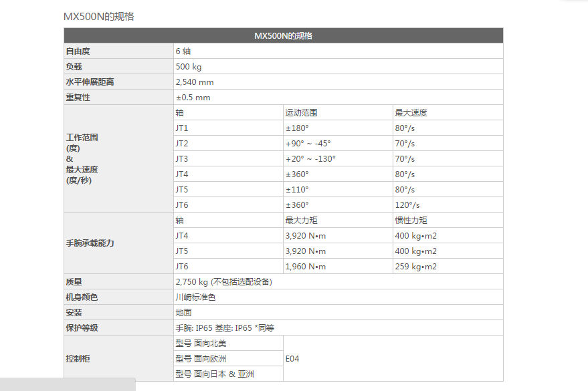Click the 最大速度 column header
The height and width of the screenshot is (391, 588).
click(411, 113)
